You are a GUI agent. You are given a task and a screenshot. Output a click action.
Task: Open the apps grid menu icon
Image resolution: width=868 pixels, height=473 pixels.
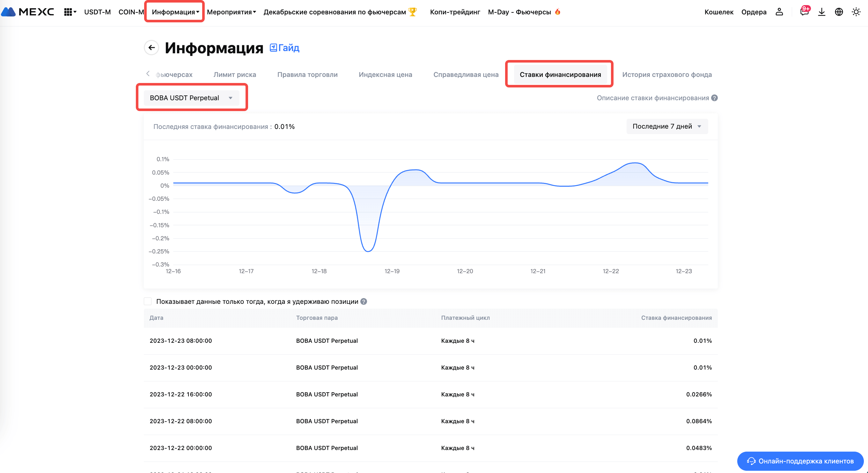[68, 12]
